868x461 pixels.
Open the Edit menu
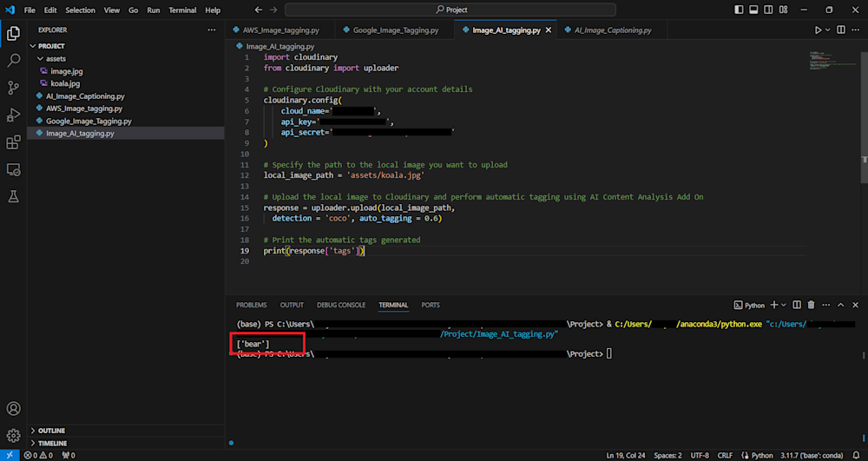tap(50, 10)
